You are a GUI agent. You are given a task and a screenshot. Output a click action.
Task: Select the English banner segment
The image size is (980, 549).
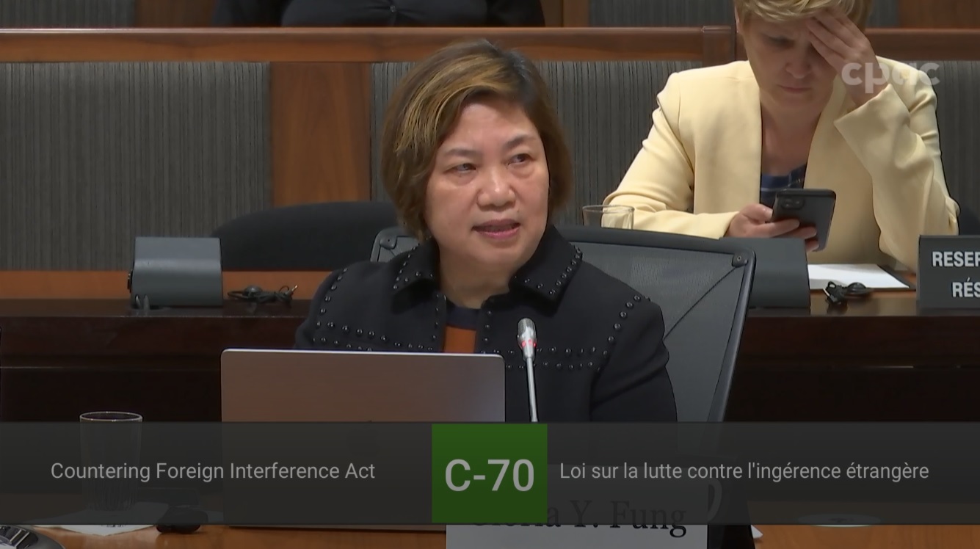213,472
